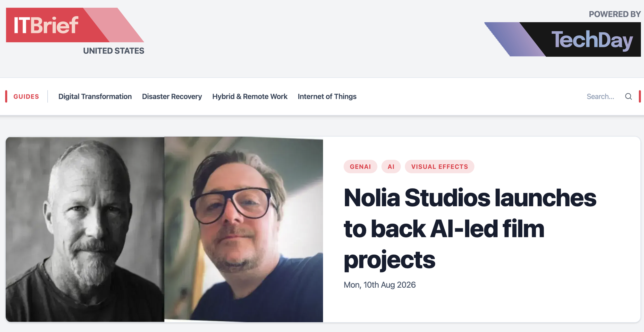The image size is (644, 332).
Task: Click the article date Mon, 10th Aug 2026
Action: pos(379,285)
